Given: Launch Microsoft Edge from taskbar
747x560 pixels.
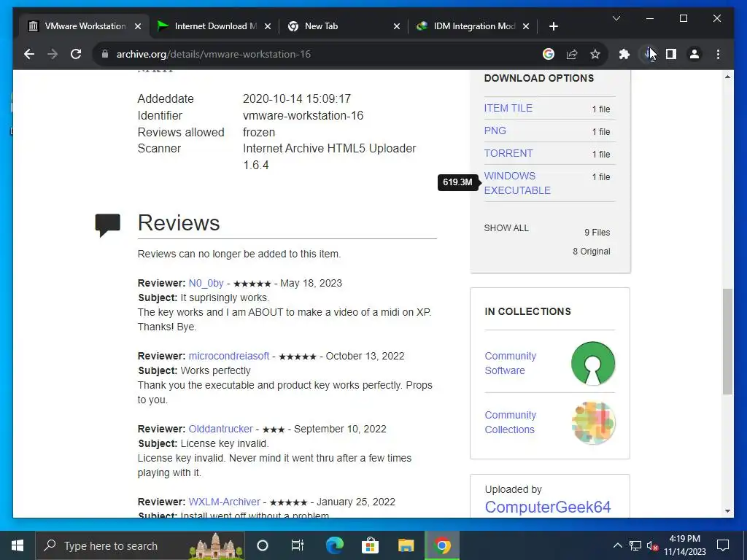Looking at the screenshot, I should (334, 545).
